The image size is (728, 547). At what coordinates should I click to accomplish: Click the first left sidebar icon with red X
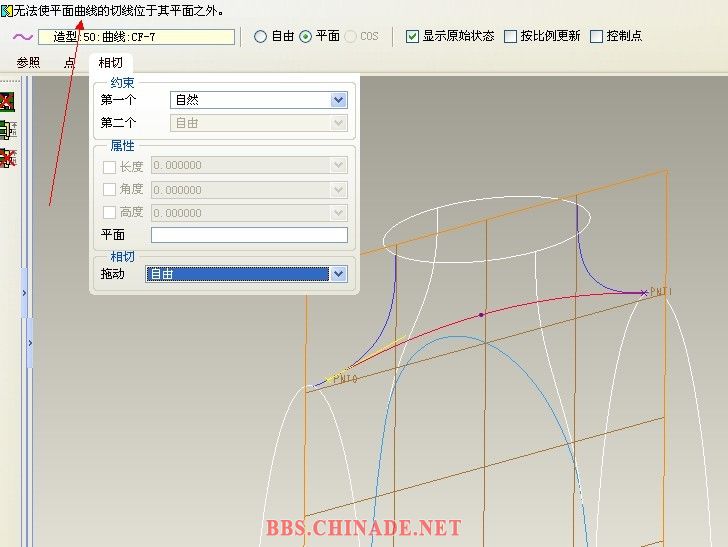[7, 102]
